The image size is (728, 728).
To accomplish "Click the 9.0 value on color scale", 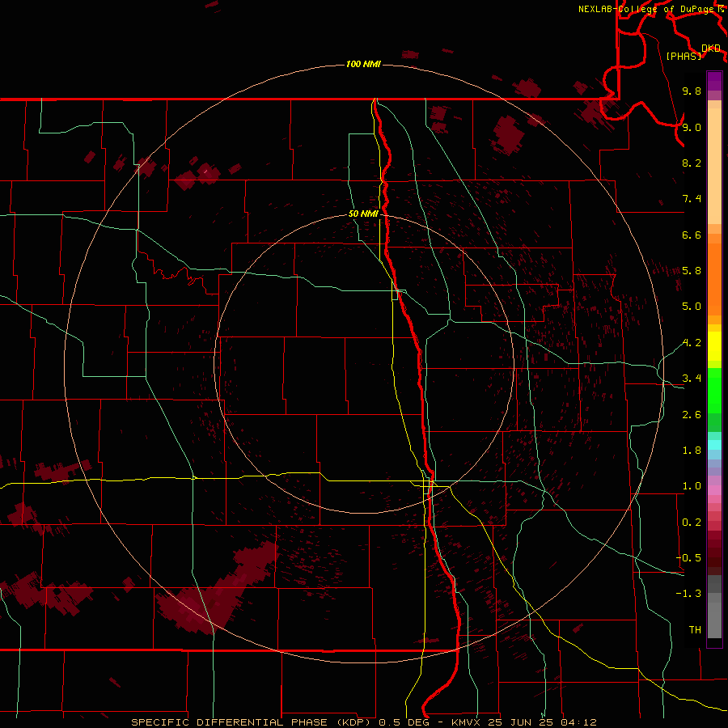I will (x=692, y=128).
